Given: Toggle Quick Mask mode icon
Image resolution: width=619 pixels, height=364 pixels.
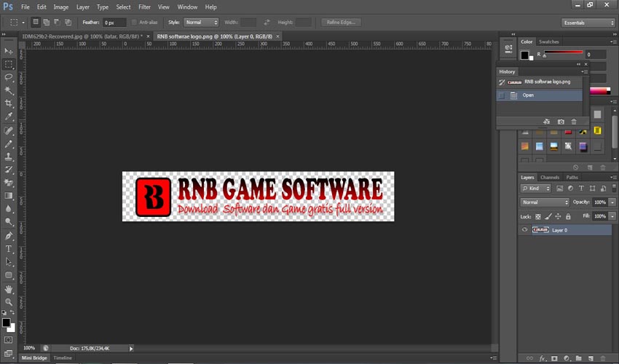Looking at the screenshot, I should tap(9, 340).
